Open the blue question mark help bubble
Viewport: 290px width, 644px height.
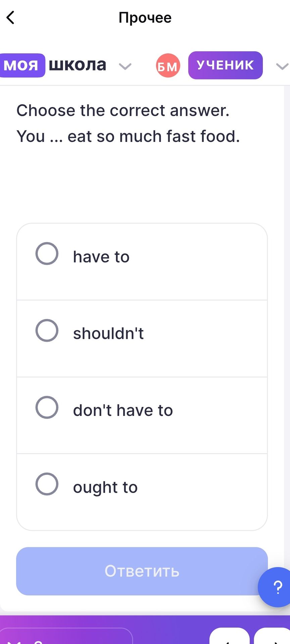coord(277,587)
